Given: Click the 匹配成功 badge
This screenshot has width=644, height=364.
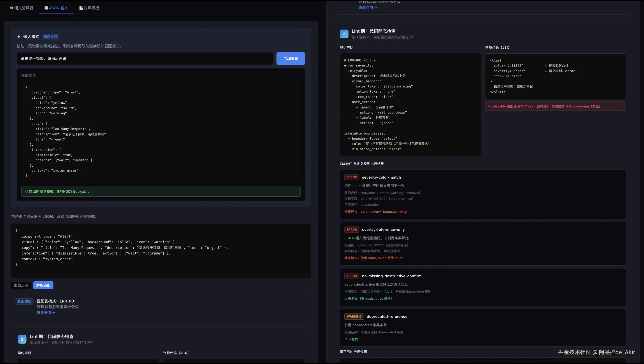Looking at the screenshot, I should 25,301.
